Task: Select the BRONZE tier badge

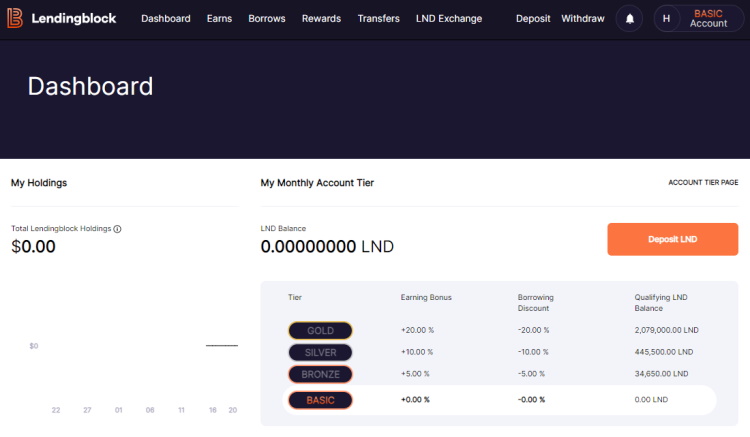Action: pyautogui.click(x=320, y=374)
